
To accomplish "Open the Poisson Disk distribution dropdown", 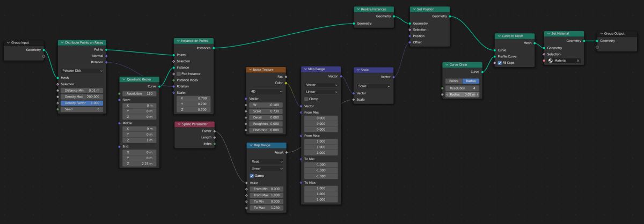I will click(x=83, y=70).
